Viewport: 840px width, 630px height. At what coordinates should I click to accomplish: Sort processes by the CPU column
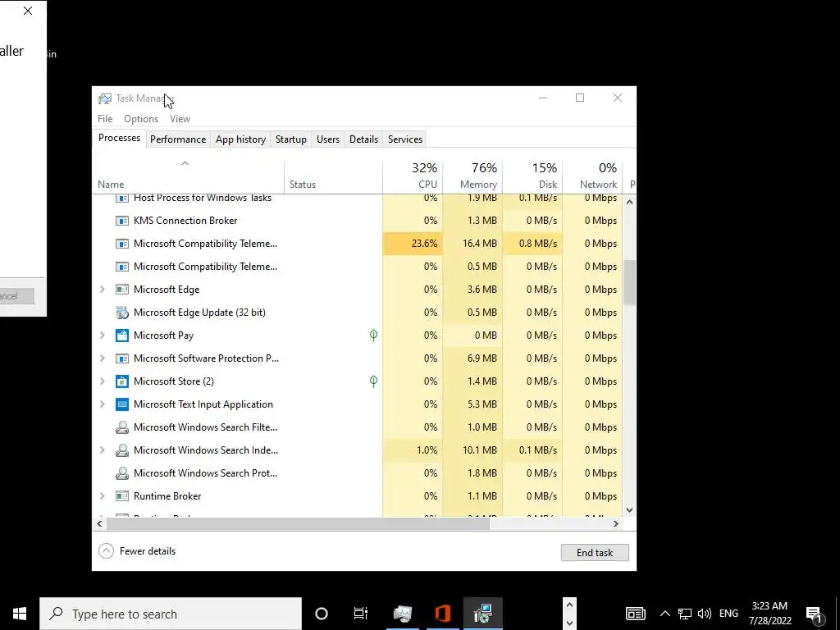tap(413, 177)
